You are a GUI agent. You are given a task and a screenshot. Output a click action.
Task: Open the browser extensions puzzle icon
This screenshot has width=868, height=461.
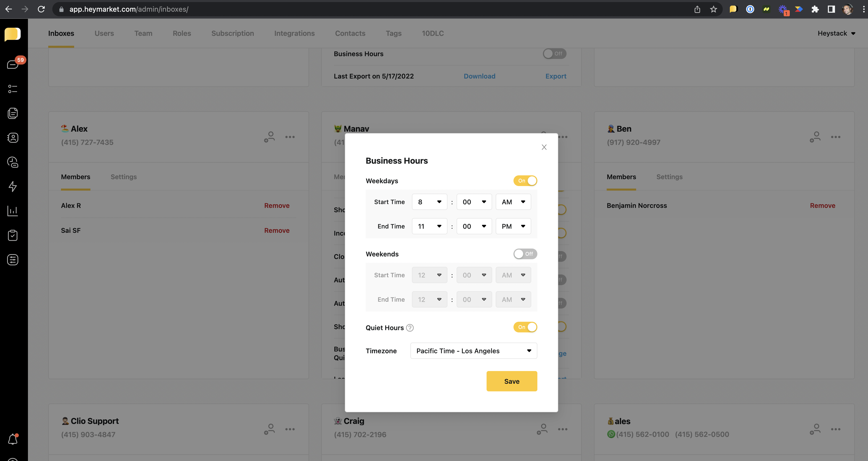point(815,9)
